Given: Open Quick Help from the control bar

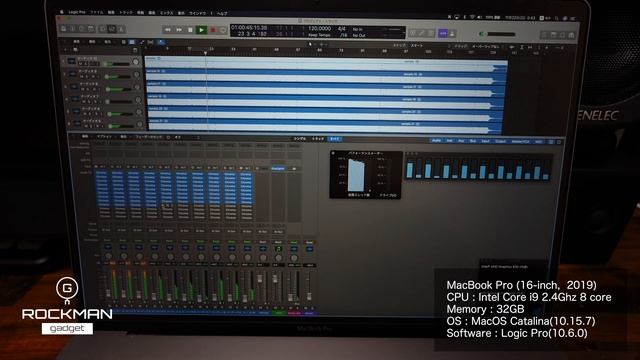Looking at the screenshot, I should click(82, 29).
